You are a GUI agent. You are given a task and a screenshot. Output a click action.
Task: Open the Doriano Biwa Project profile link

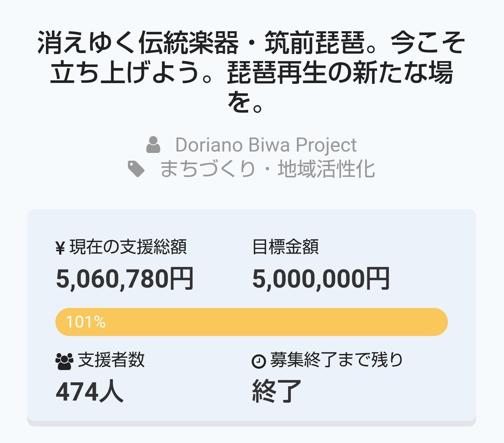point(265,145)
